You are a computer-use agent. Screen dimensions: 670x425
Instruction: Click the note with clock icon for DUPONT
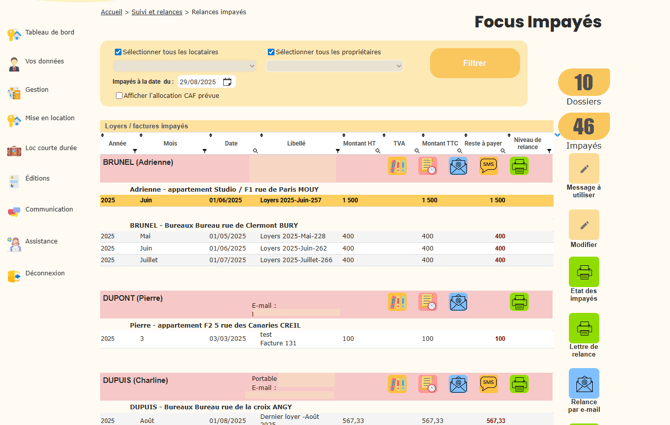pyautogui.click(x=428, y=302)
